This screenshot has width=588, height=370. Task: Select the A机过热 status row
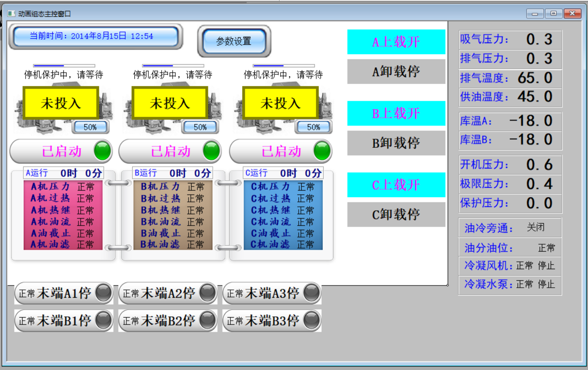tap(63, 198)
